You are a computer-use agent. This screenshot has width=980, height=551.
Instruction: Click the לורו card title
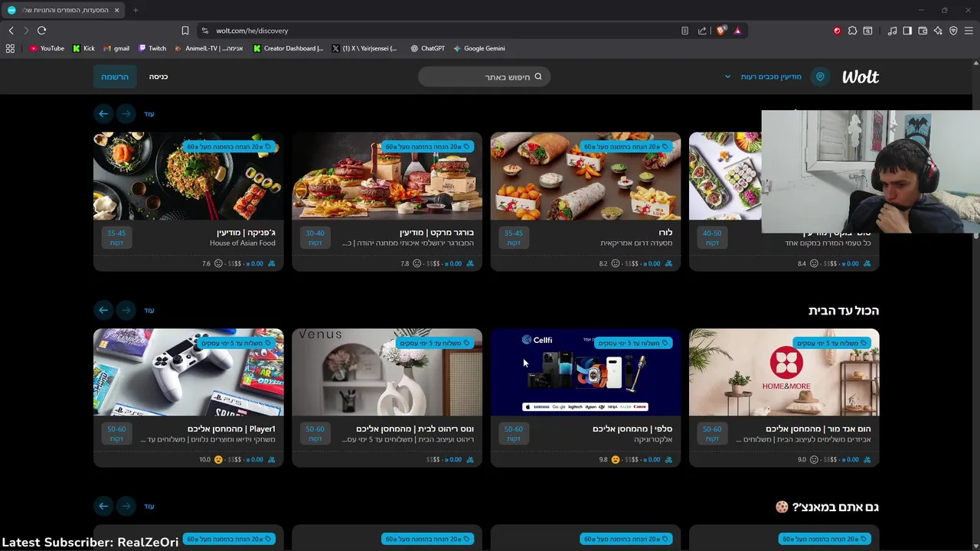(665, 233)
